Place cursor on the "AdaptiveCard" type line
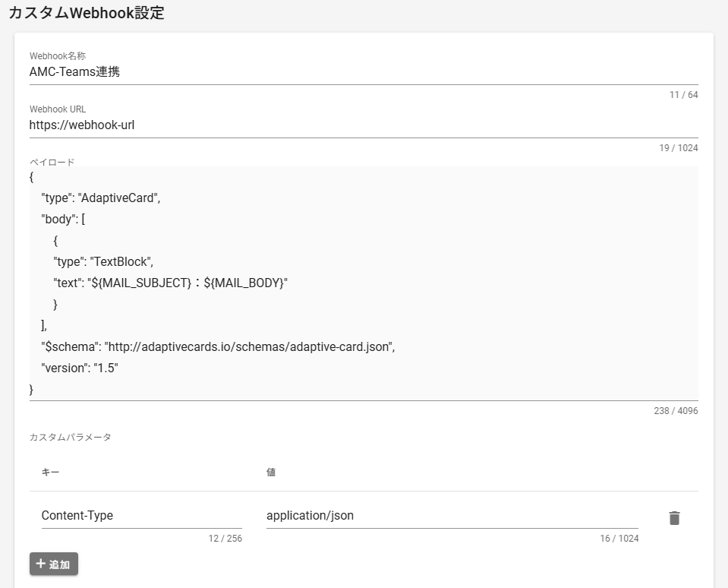 click(101, 198)
